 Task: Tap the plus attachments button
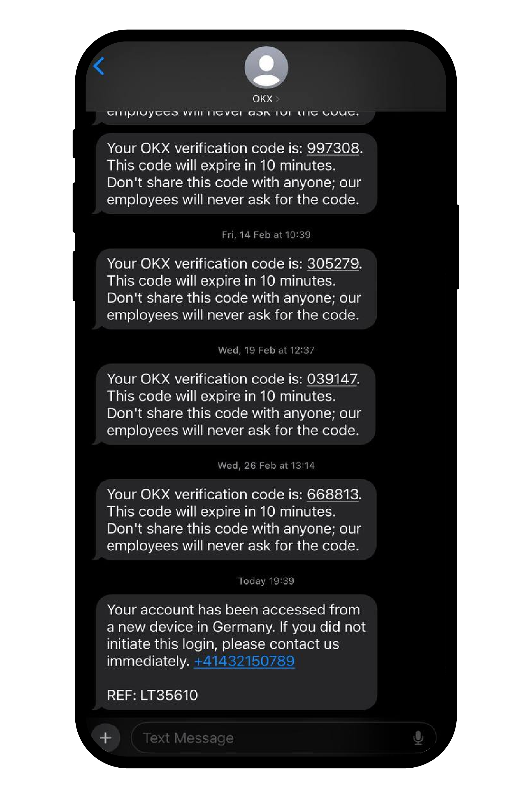(106, 738)
